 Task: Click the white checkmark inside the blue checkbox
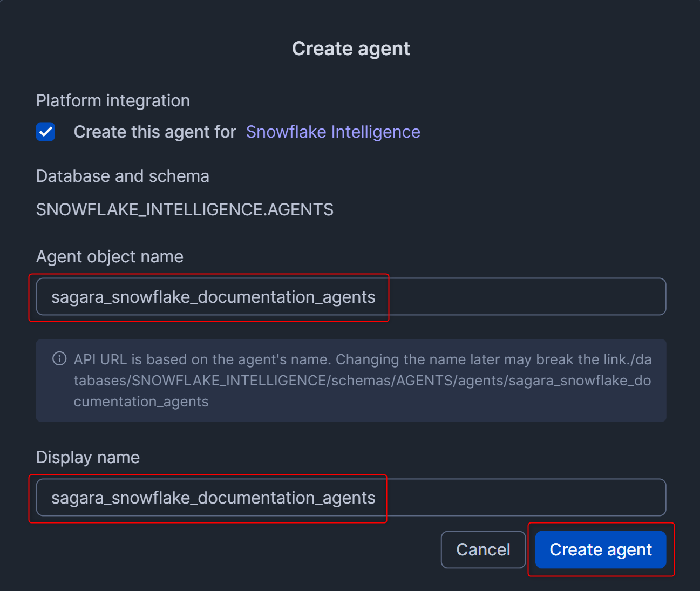(x=46, y=132)
